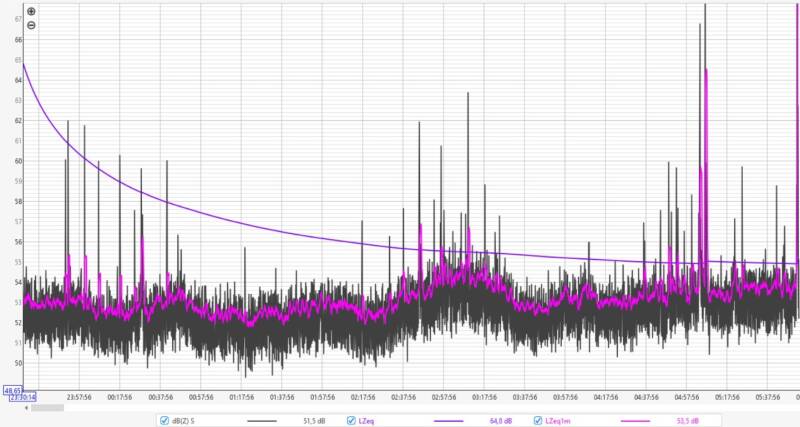This screenshot has height=427, width=800.
Task: Click the 05:37:56 time axis label
Action: coord(767,397)
